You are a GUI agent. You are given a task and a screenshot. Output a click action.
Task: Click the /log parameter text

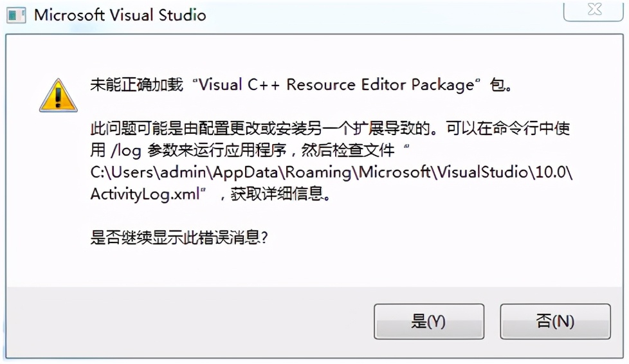(x=126, y=150)
